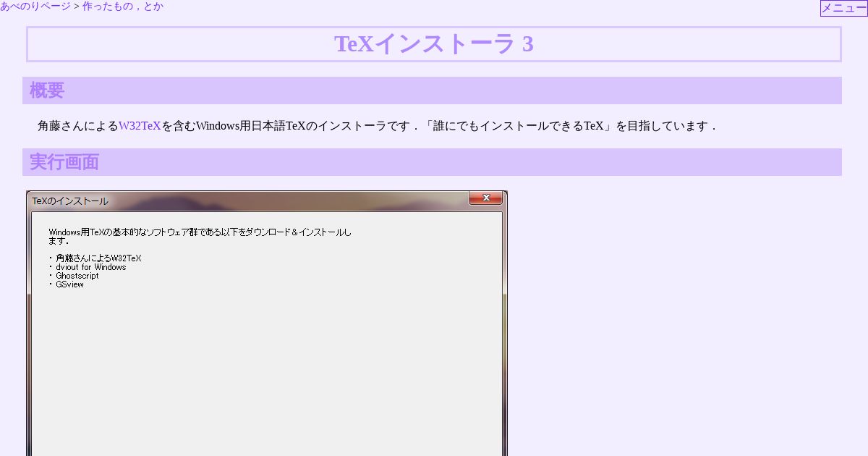Click the TeXのインストール window title text
868x456 pixels.
(70, 201)
